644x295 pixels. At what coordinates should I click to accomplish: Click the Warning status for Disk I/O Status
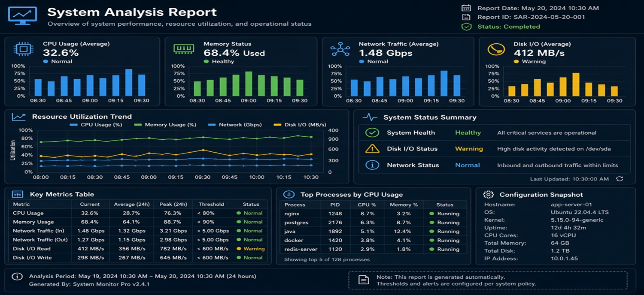click(469, 149)
